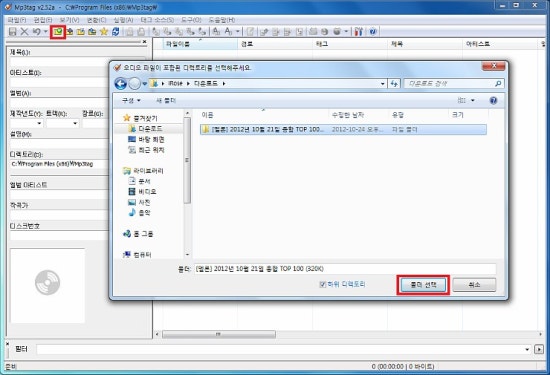The height and width of the screenshot is (375, 550).
Task: Open the view options dropdown arrow
Action: pyautogui.click(x=472, y=101)
